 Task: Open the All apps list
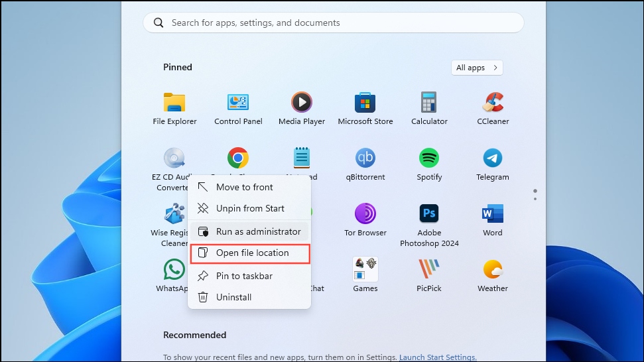[477, 68]
